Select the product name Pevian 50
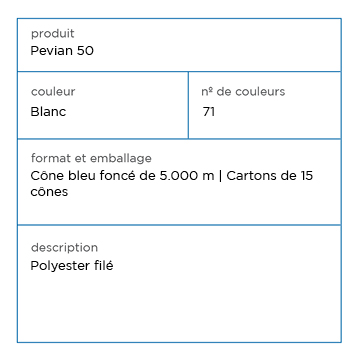360x360 pixels. [62, 51]
